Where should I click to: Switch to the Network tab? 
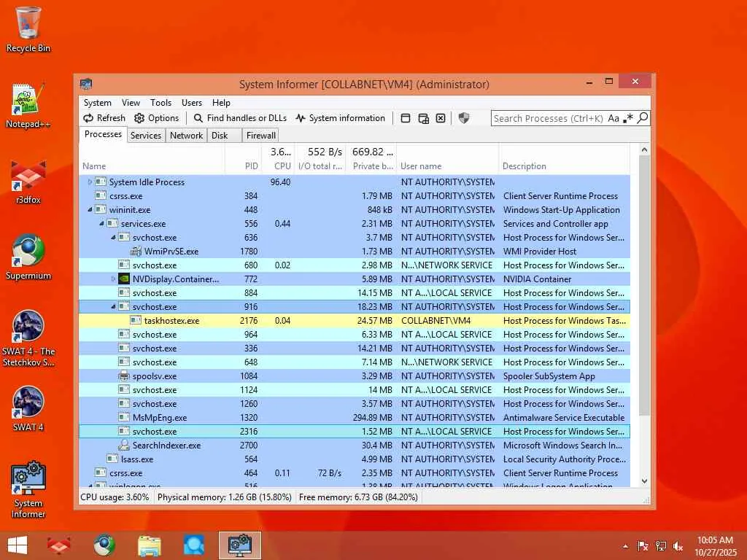[186, 136]
